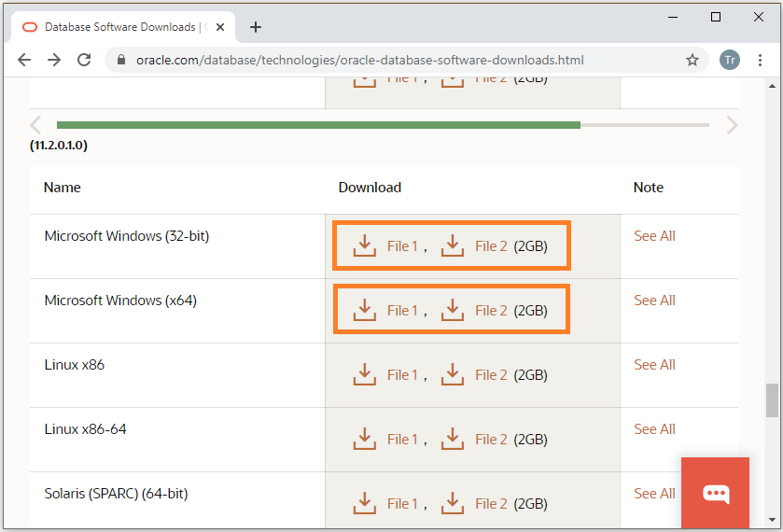Click the download icon for Windows x64 File 1
The width and height of the screenshot is (783, 532).
coord(365,310)
